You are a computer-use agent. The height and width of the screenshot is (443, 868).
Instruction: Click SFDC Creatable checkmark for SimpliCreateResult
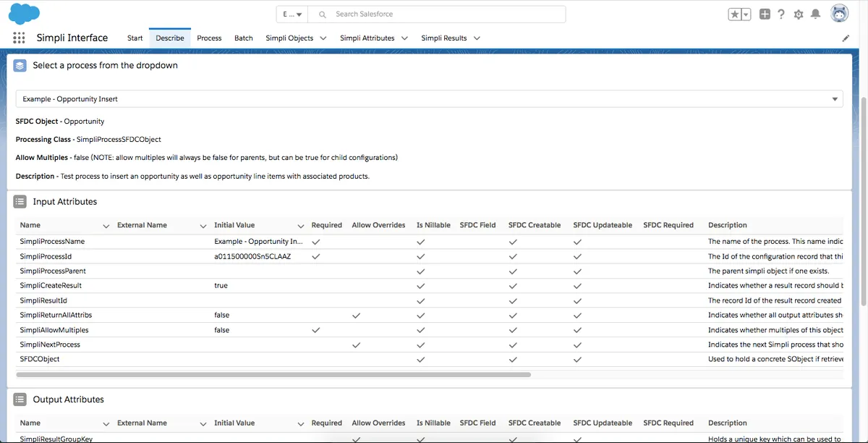[513, 286]
